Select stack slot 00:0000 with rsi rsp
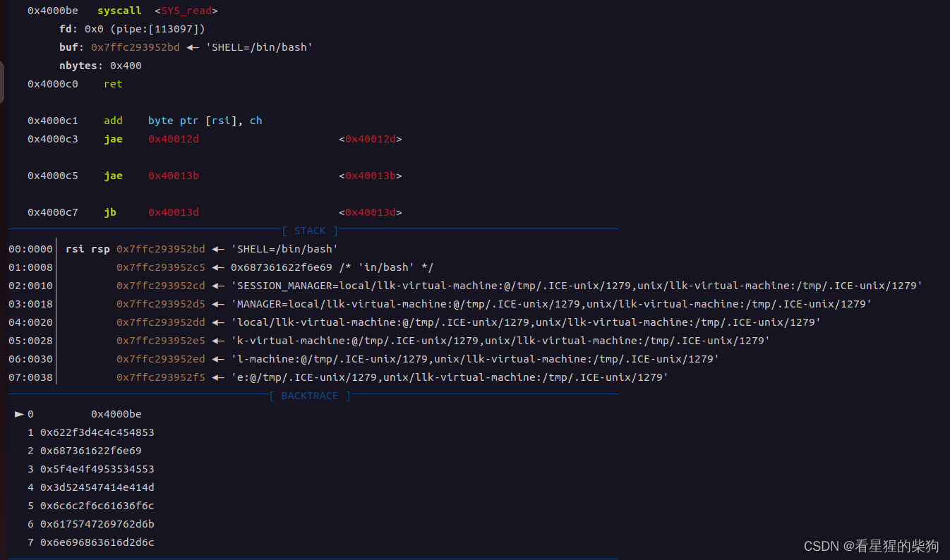Image resolution: width=950 pixels, height=560 pixels. 30,248
